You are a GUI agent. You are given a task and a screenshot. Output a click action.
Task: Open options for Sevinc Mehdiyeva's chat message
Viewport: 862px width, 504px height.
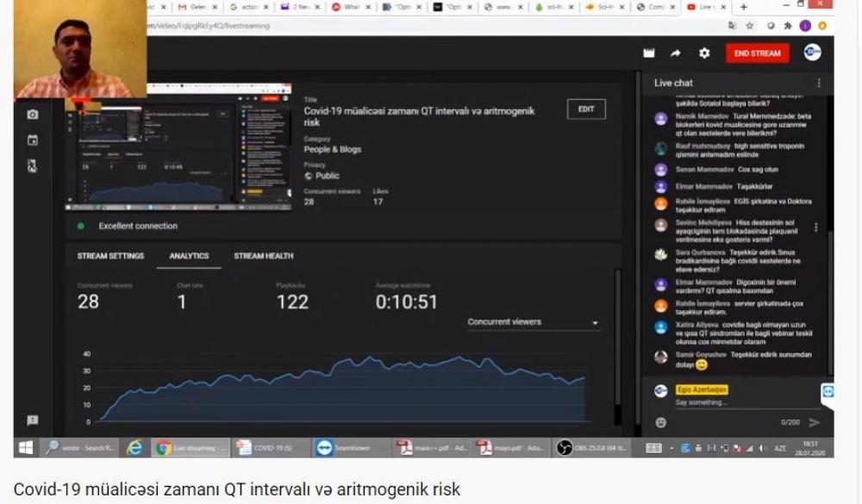click(816, 227)
